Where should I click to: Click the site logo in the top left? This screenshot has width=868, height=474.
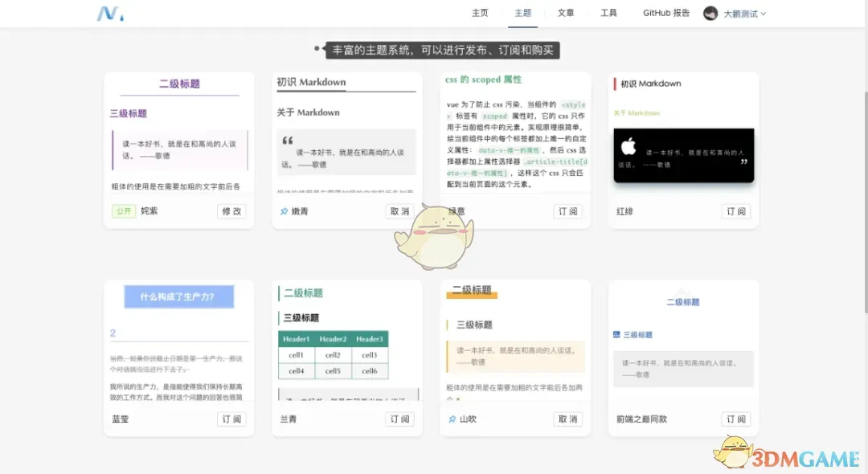[108, 13]
